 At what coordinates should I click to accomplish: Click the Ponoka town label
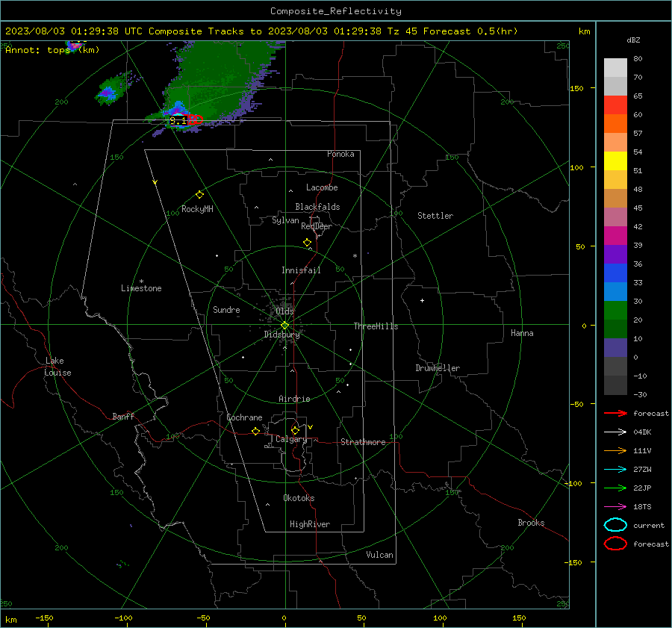[340, 154]
